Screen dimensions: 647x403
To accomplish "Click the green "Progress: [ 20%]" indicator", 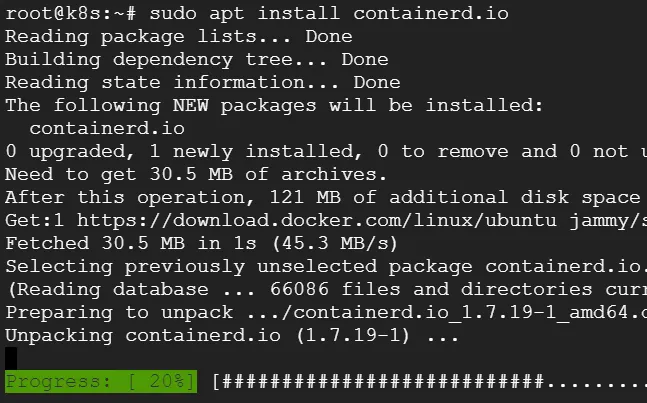I will point(101,381).
